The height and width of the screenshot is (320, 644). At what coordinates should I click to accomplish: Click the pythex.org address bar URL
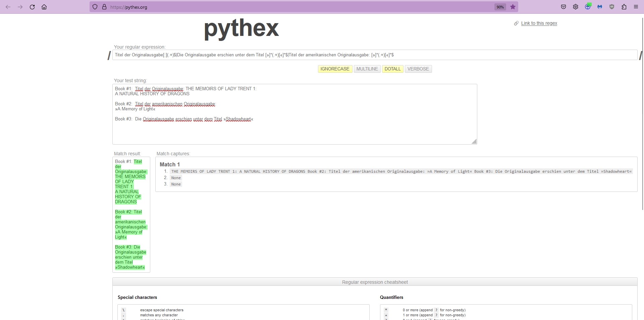pyautogui.click(x=129, y=7)
